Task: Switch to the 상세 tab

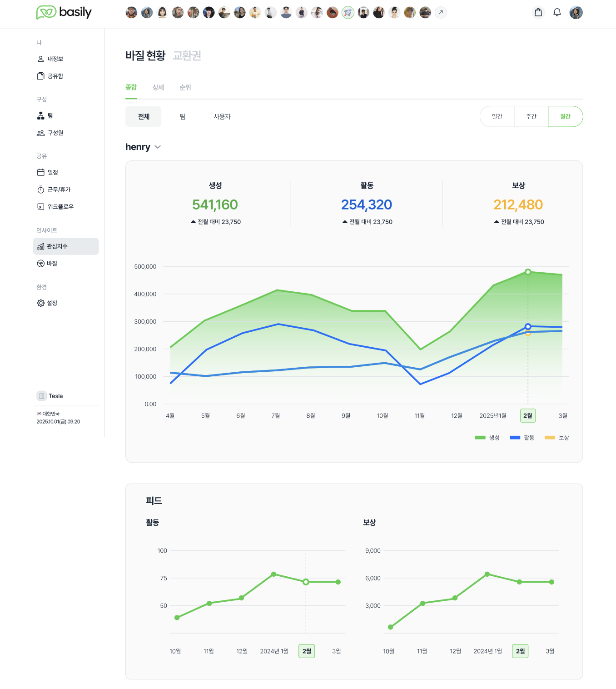Action: point(158,87)
